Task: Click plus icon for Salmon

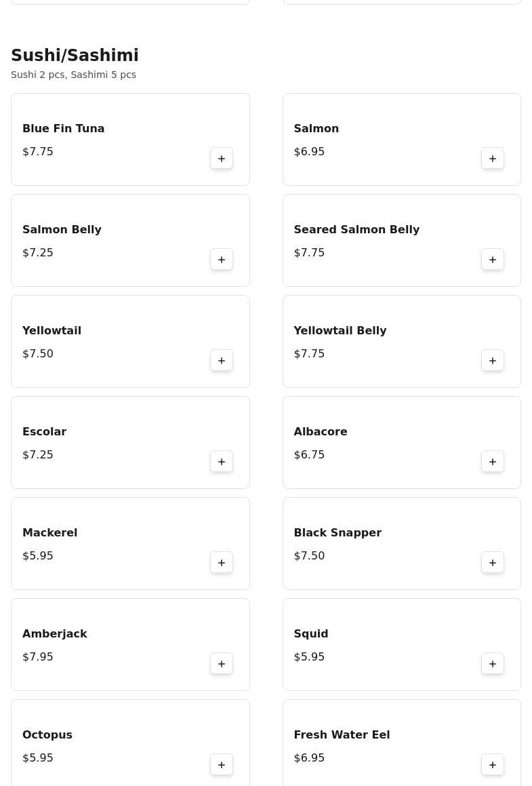Action: [493, 159]
